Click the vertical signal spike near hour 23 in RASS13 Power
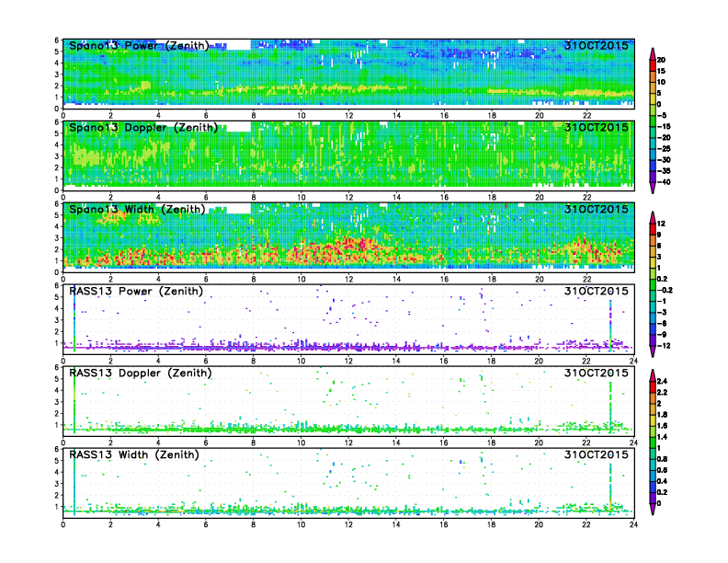This screenshot has width=728, height=563. (610, 324)
